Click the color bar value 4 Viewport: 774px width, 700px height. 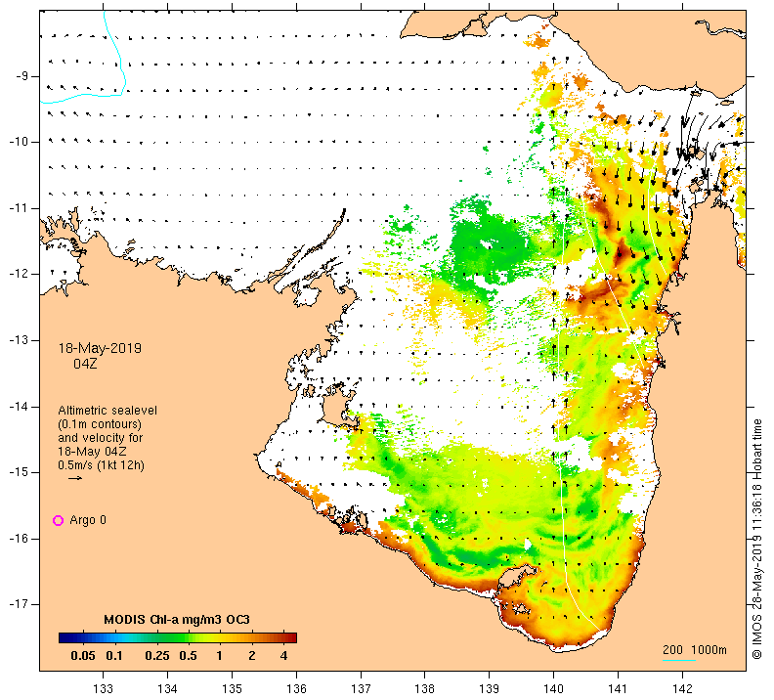tap(283, 656)
